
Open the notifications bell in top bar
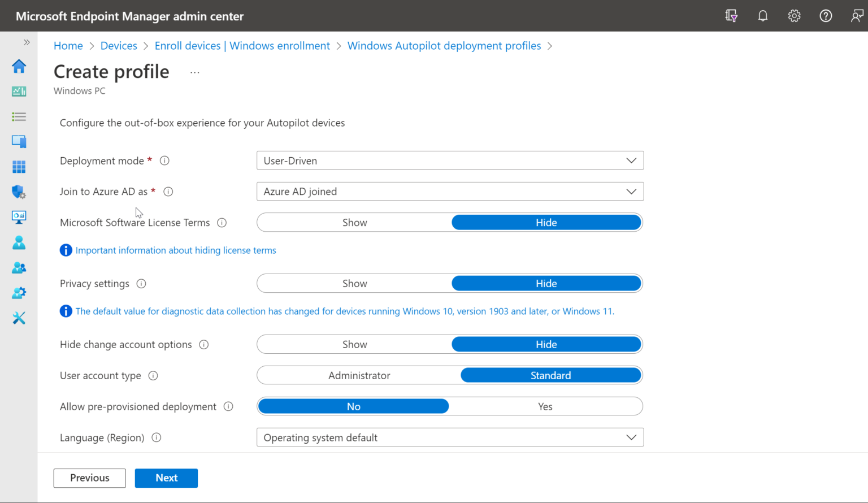762,15
